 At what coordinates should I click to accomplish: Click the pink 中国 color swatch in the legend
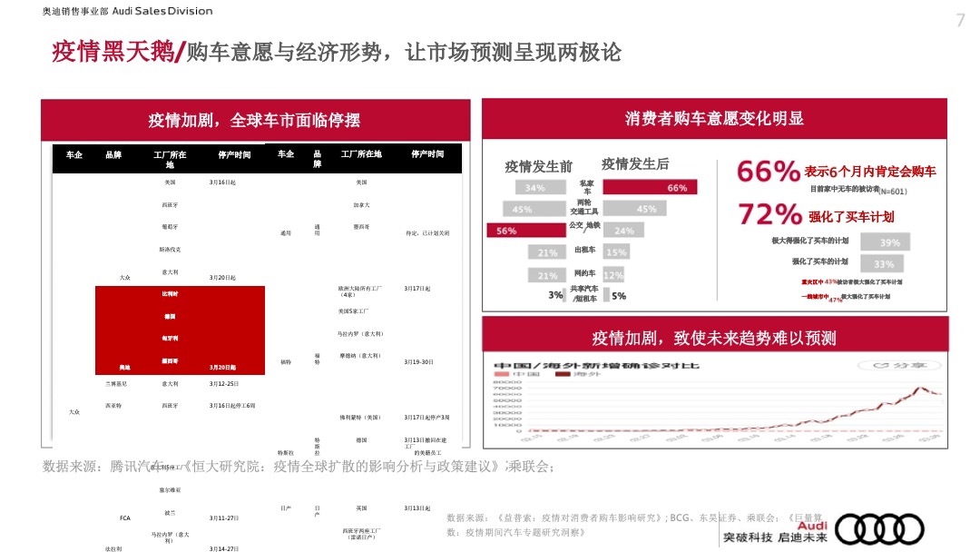pos(500,373)
